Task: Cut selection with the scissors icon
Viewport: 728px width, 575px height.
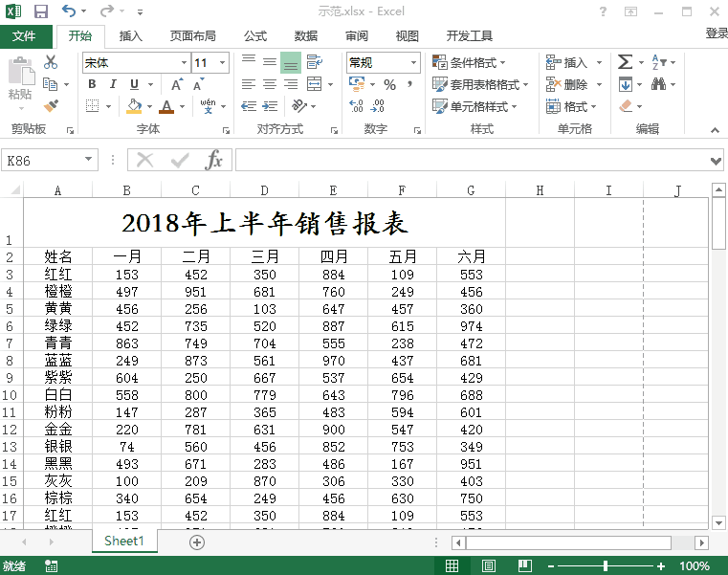Action: tap(51, 62)
